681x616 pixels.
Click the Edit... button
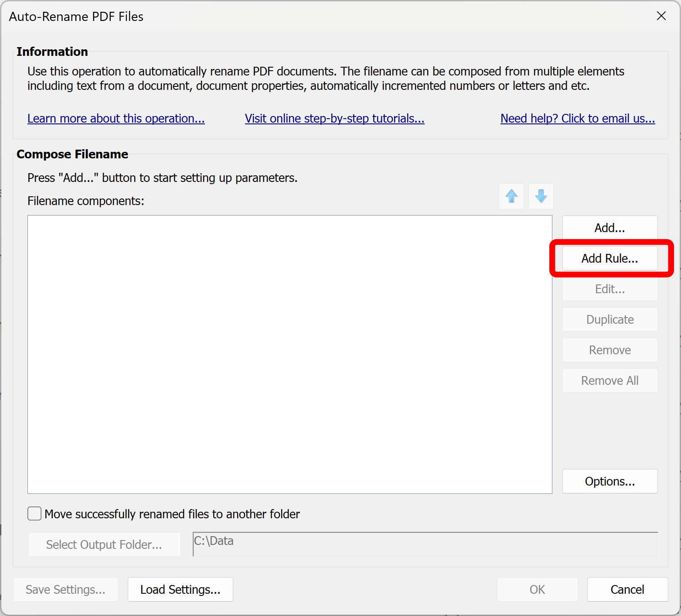[x=609, y=289]
